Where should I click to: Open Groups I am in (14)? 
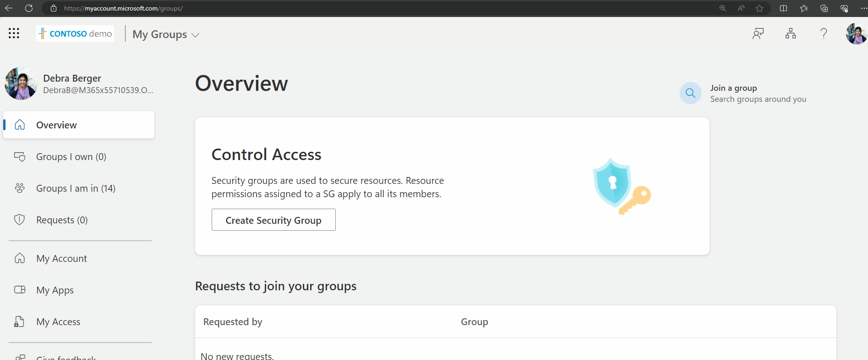click(76, 188)
